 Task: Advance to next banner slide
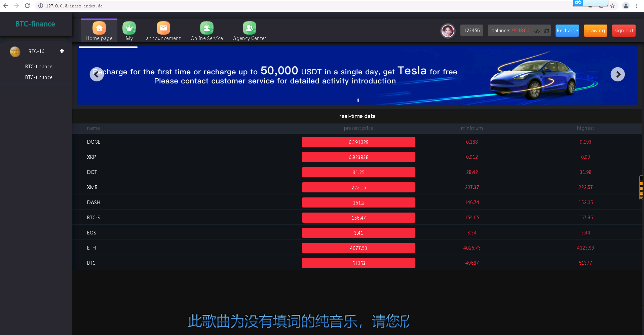click(617, 74)
